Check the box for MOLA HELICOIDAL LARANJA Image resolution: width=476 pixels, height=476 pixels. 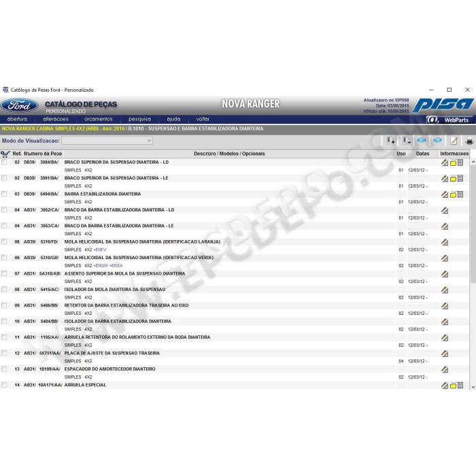4,241
